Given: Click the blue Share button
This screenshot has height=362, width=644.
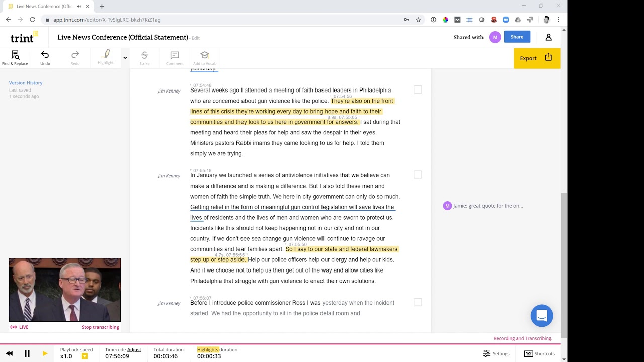Looking at the screenshot, I should pos(517,37).
